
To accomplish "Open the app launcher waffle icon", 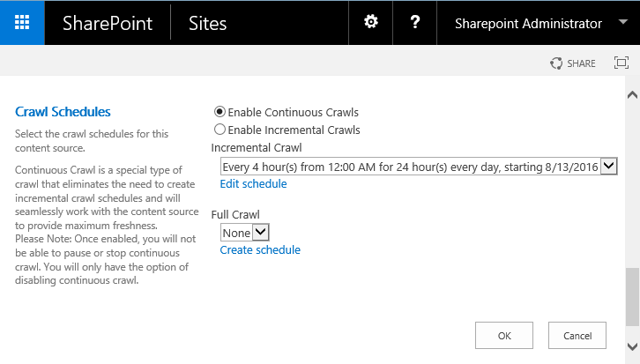I will click(x=22, y=22).
